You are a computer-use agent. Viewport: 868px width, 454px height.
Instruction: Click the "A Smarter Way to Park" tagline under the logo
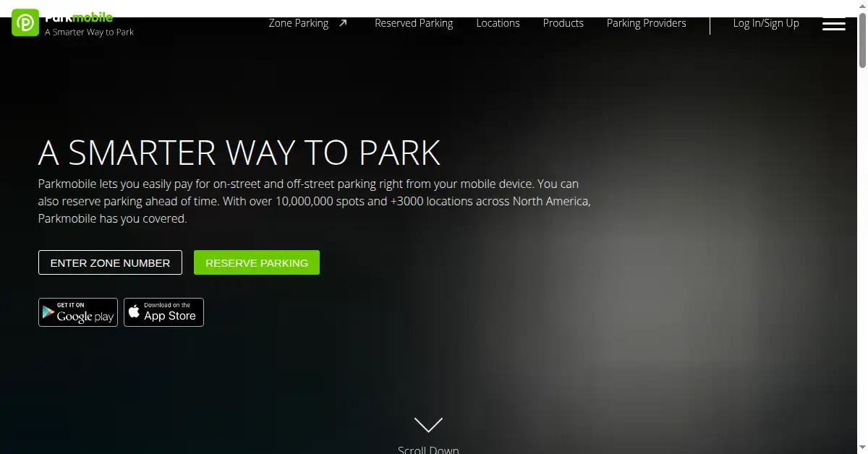point(89,32)
